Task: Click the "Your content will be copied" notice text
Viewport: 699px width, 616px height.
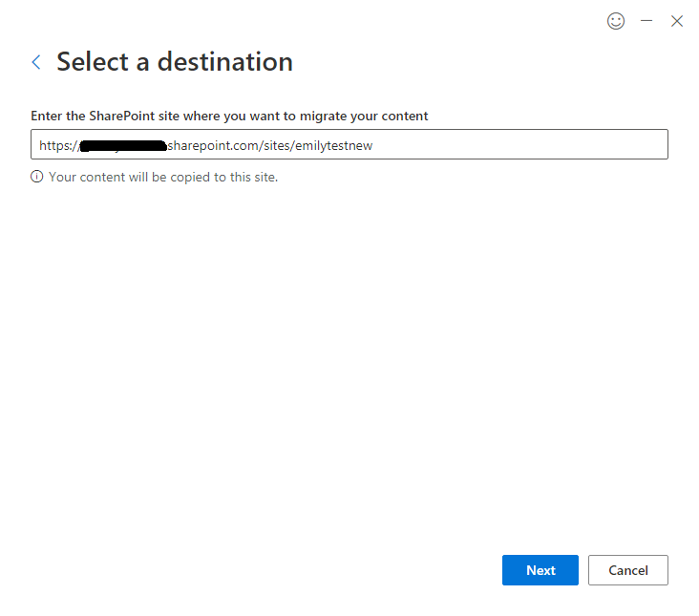Action: pos(162,177)
